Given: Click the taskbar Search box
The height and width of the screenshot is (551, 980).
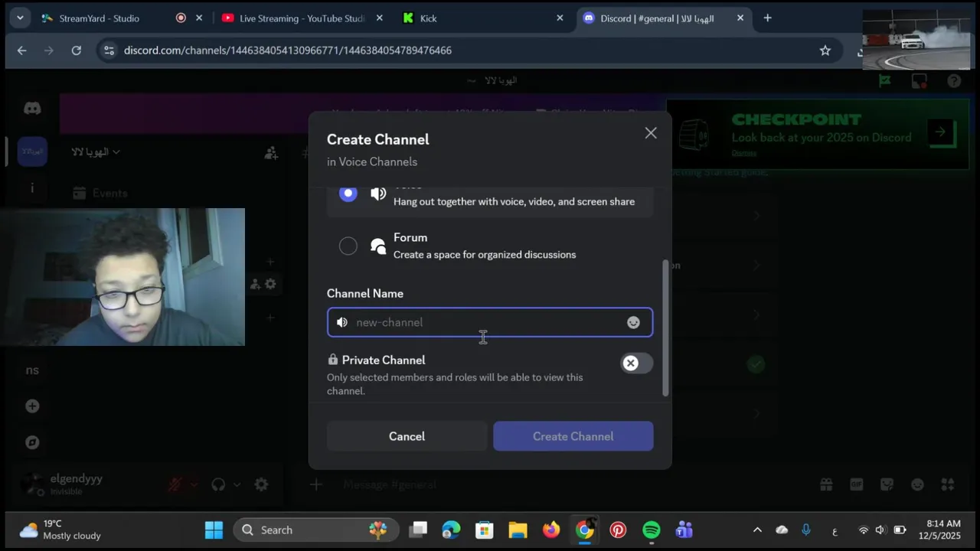Looking at the screenshot, I should (x=315, y=530).
